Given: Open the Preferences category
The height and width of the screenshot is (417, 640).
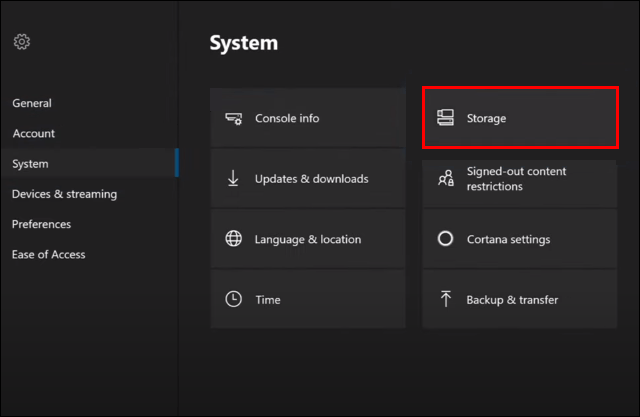Looking at the screenshot, I should [x=41, y=224].
